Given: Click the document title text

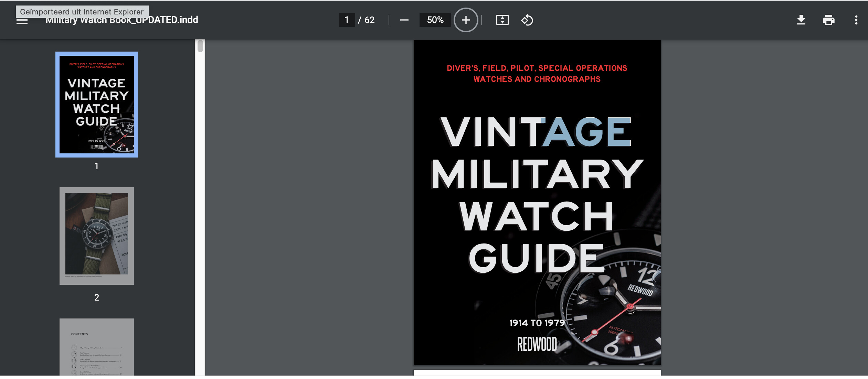Looking at the screenshot, I should [122, 20].
